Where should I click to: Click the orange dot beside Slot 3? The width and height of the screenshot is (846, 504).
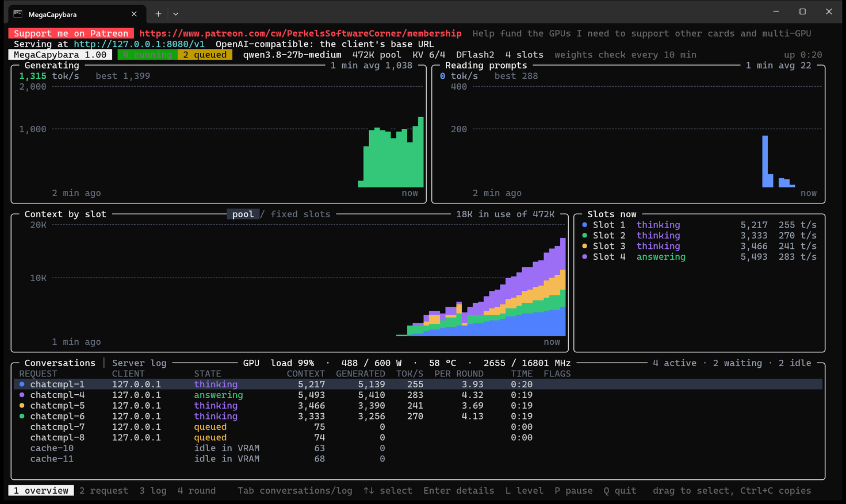[585, 246]
